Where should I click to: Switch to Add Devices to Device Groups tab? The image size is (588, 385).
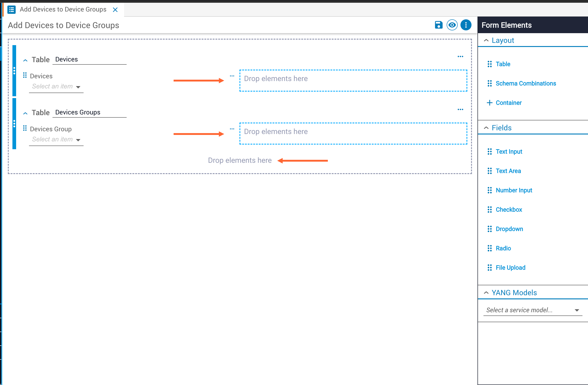tap(63, 9)
